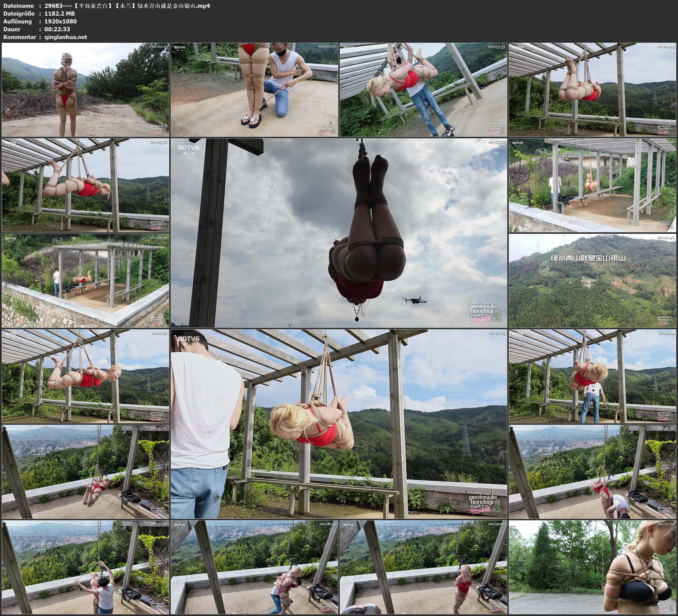Image resolution: width=678 pixels, height=616 pixels.
Task: Open the thumbnail timestamped 00:16:36
Action: (x=592, y=471)
